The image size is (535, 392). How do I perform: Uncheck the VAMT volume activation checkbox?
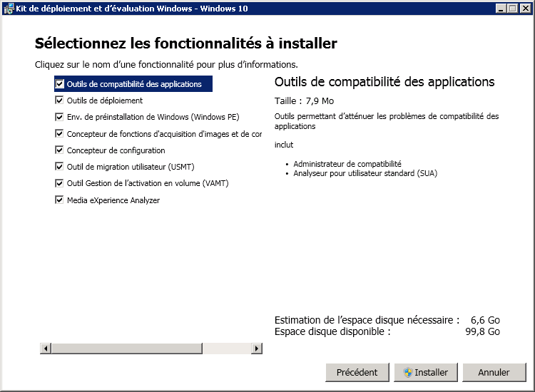[x=60, y=183]
